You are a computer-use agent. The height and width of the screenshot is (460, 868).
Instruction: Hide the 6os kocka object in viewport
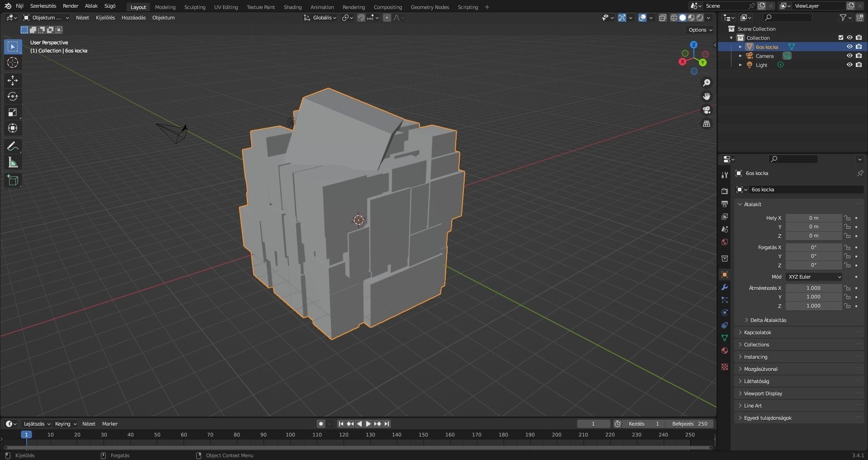click(x=849, y=47)
